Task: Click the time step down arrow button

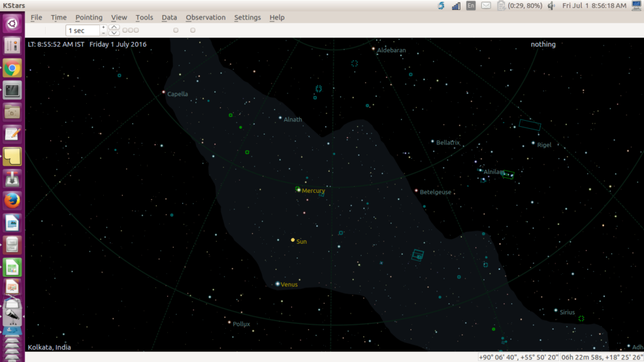Action: 114,33
